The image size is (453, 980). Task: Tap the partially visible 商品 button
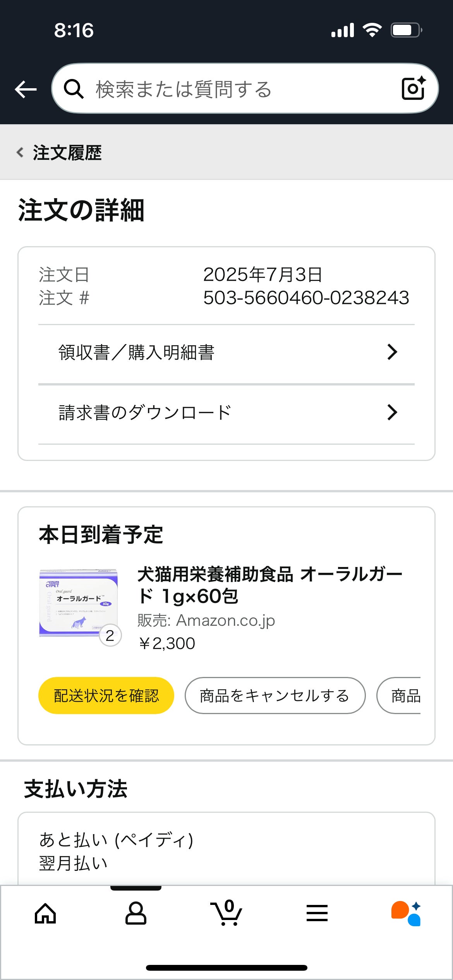click(x=403, y=696)
